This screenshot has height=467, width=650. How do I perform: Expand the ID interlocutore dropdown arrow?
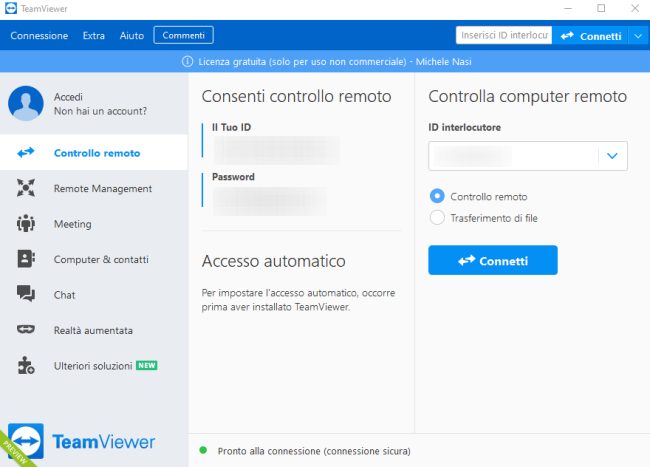click(612, 156)
